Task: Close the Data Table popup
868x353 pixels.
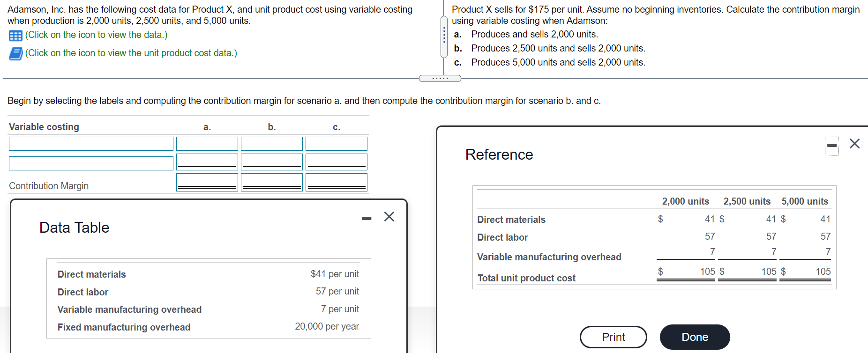Action: pos(389,217)
